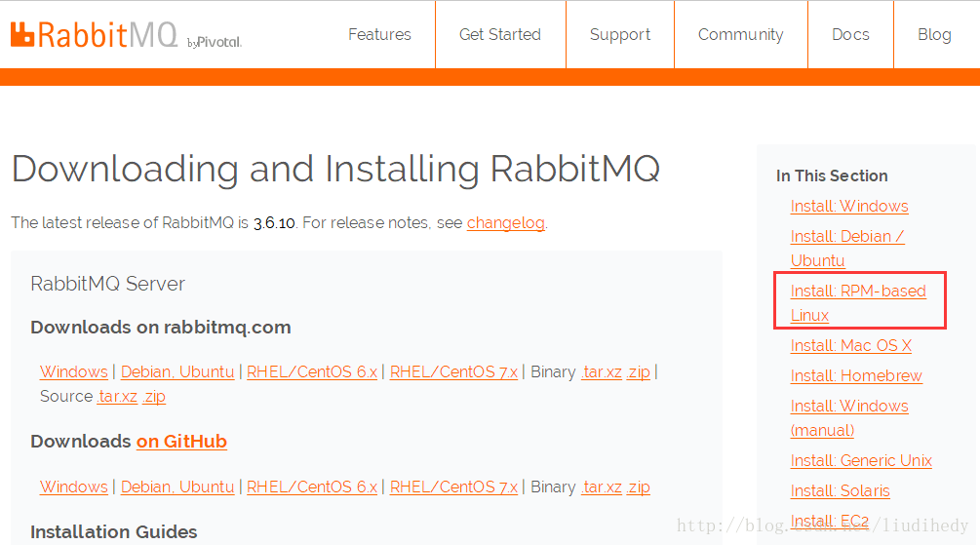Download Binary .tar.xz from rabbitmq.com

(602, 371)
